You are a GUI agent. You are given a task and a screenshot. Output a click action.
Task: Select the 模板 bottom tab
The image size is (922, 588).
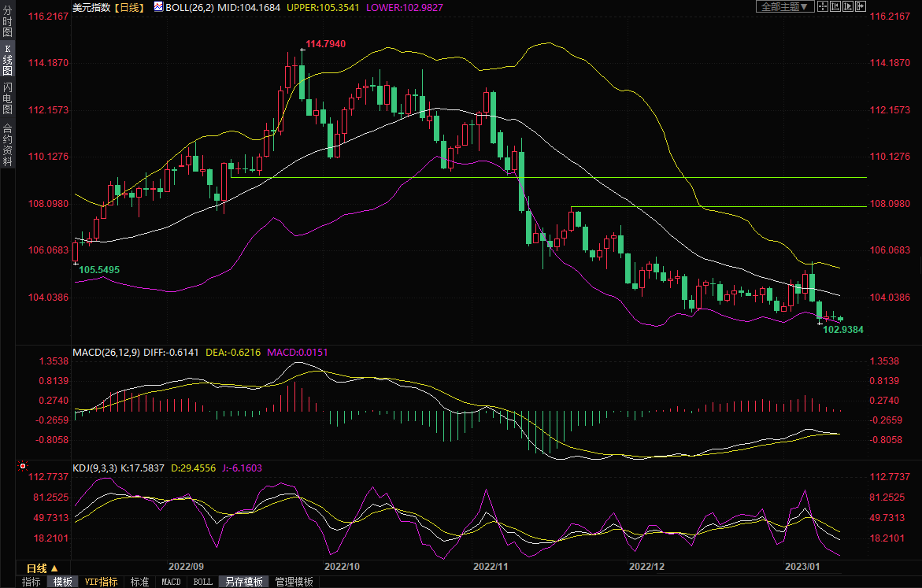pos(63,582)
